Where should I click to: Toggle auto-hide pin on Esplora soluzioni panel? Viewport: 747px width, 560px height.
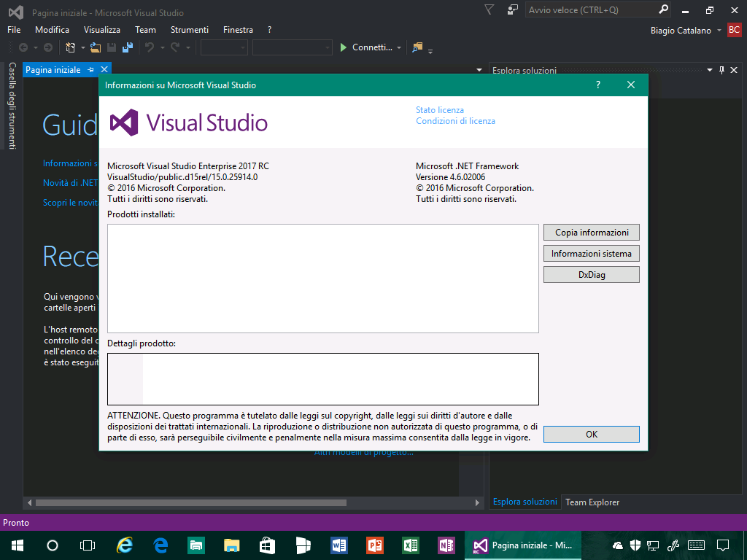tap(721, 70)
